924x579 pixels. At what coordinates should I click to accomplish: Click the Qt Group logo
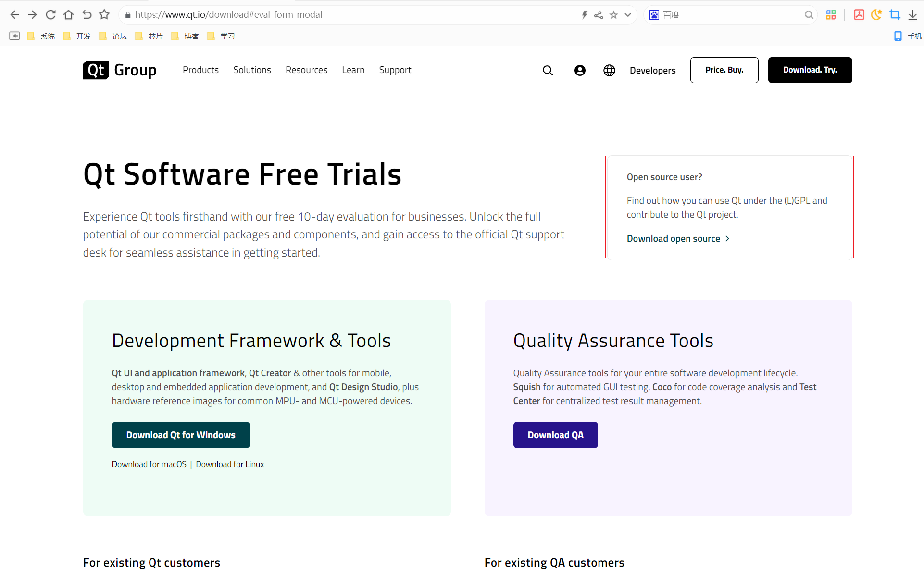120,70
